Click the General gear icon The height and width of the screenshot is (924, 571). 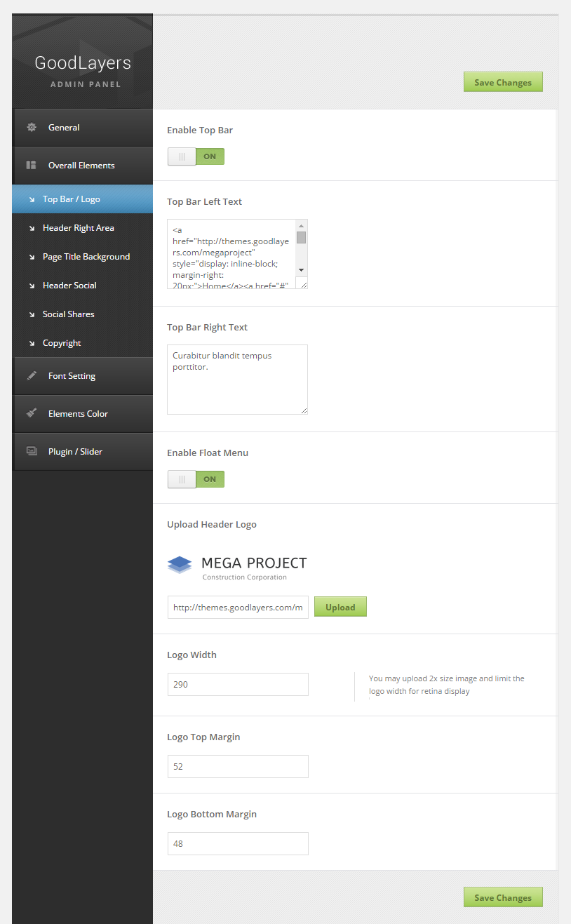click(x=32, y=128)
